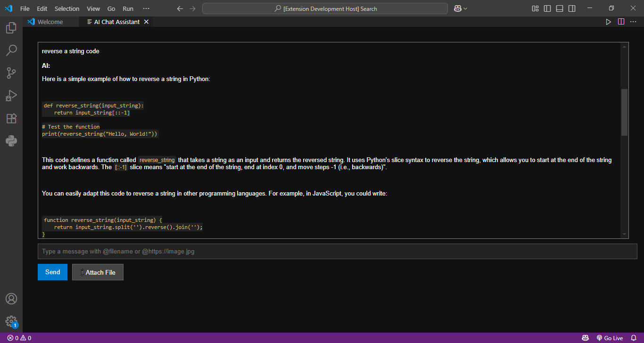Toggle the secondary sidebar visibility

pos(571,8)
